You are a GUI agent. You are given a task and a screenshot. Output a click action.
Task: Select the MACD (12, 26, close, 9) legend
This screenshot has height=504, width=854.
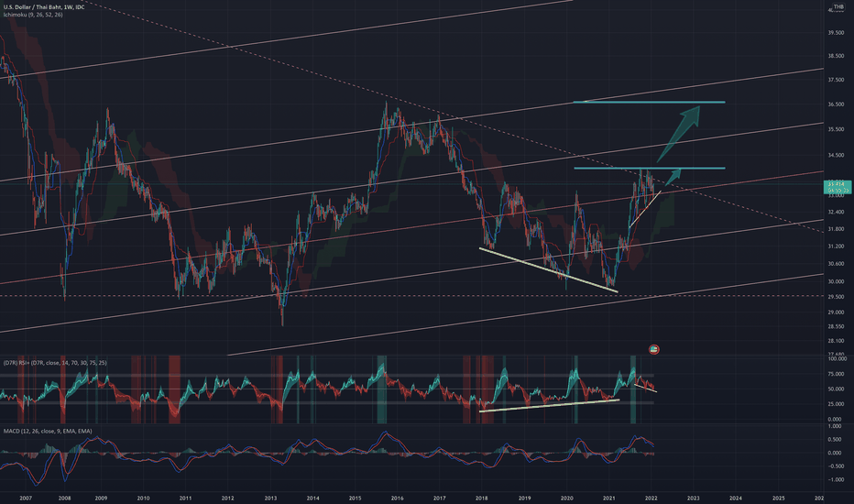point(48,431)
